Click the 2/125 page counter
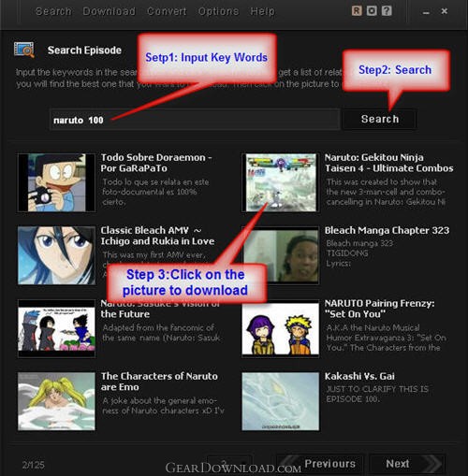 click(33, 465)
